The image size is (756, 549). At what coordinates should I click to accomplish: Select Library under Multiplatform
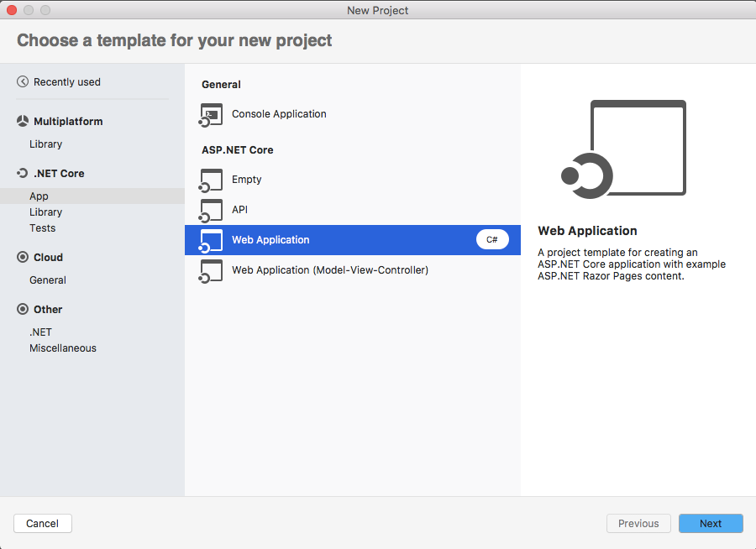46,144
